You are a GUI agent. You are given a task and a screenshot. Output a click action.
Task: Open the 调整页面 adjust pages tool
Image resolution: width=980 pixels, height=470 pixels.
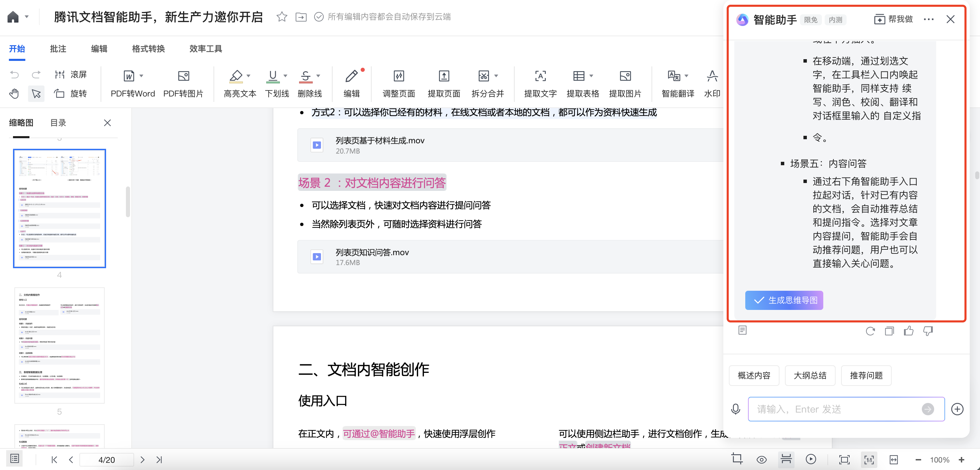pyautogui.click(x=398, y=76)
